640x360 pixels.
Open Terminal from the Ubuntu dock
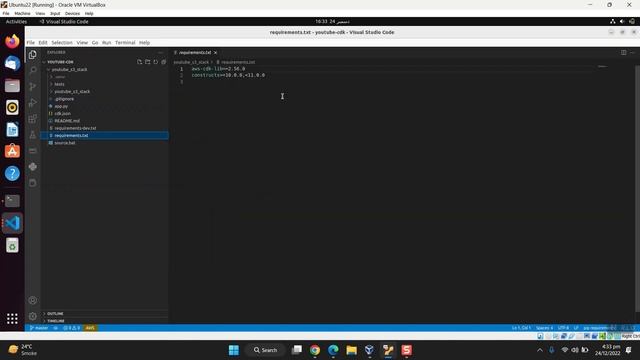click(x=12, y=201)
